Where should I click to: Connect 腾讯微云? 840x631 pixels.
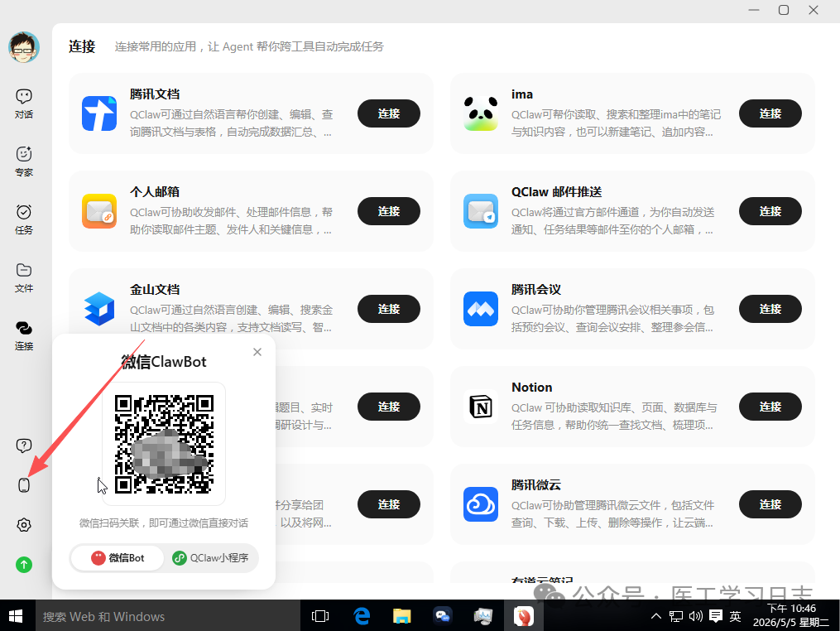pos(770,504)
